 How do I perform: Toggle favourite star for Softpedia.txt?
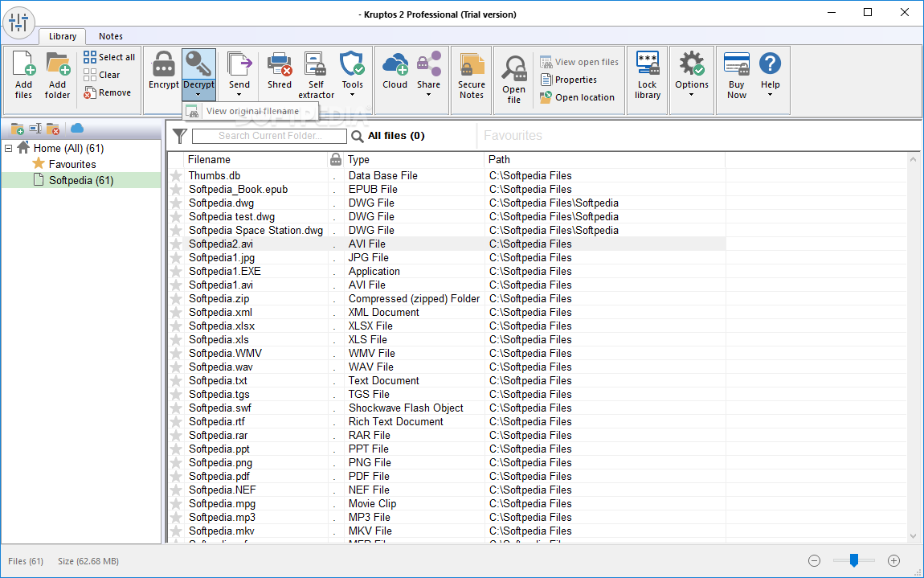pyautogui.click(x=176, y=380)
